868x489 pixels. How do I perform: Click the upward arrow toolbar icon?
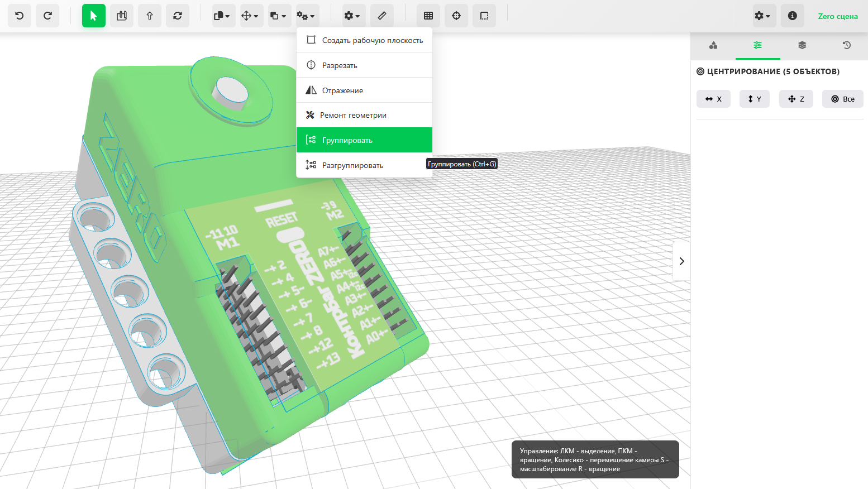tap(150, 16)
